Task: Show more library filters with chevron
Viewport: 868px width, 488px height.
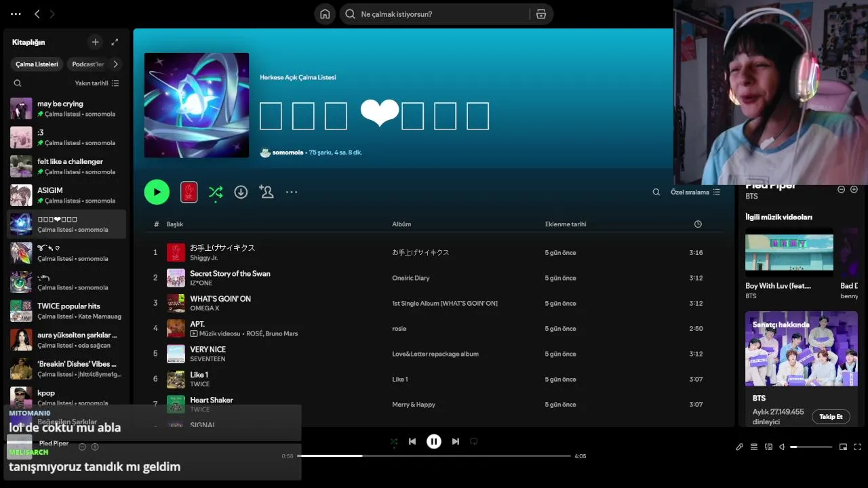Action: (115, 64)
